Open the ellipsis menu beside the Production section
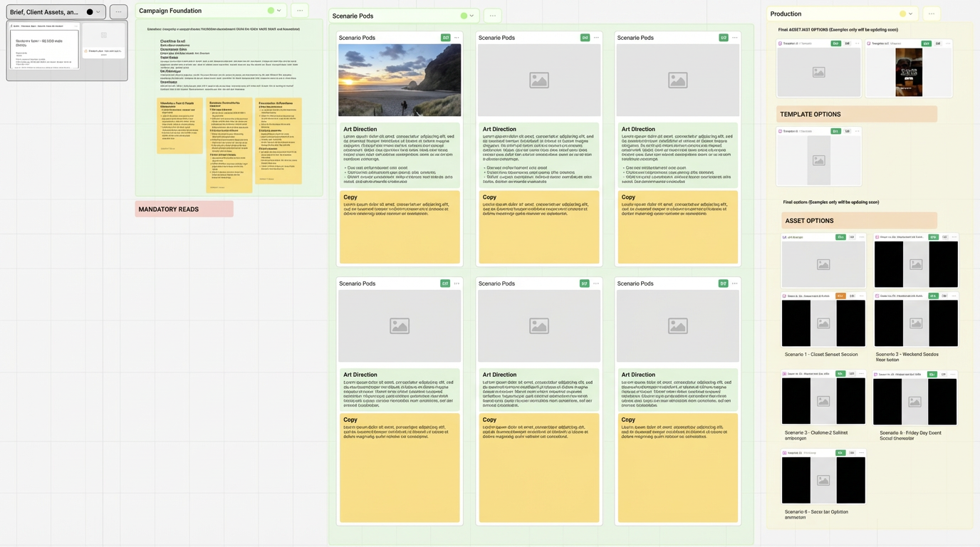The width and height of the screenshot is (980, 547). click(931, 14)
